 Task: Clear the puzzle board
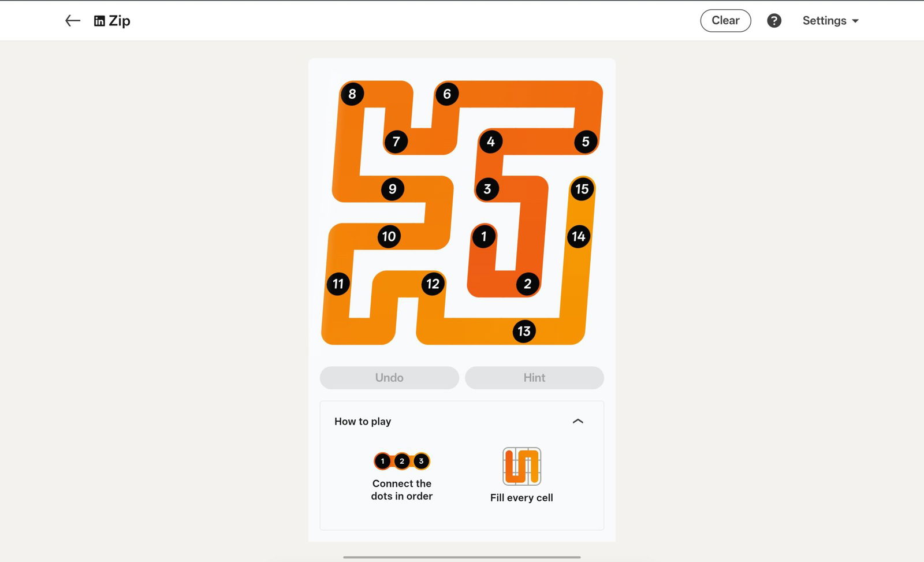(x=725, y=21)
